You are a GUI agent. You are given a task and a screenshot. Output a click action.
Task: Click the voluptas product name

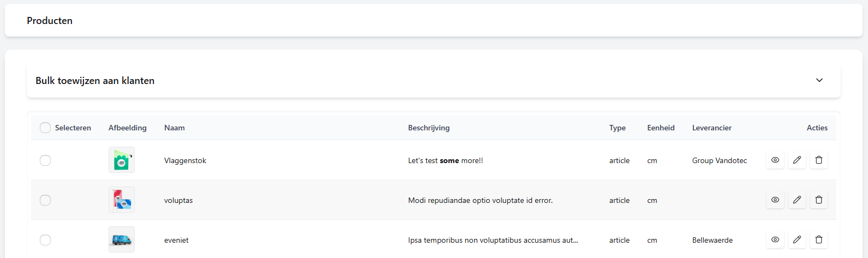[x=178, y=200]
